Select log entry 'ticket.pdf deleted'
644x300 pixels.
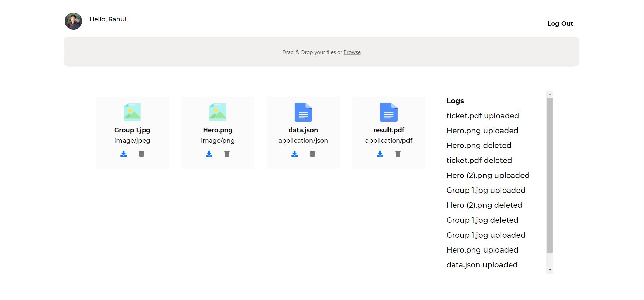pyautogui.click(x=479, y=161)
